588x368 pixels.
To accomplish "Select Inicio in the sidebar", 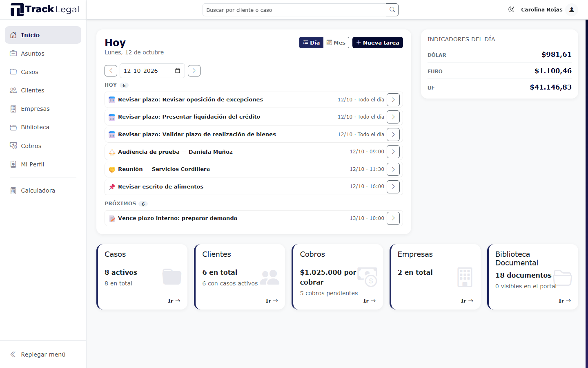I will (43, 35).
